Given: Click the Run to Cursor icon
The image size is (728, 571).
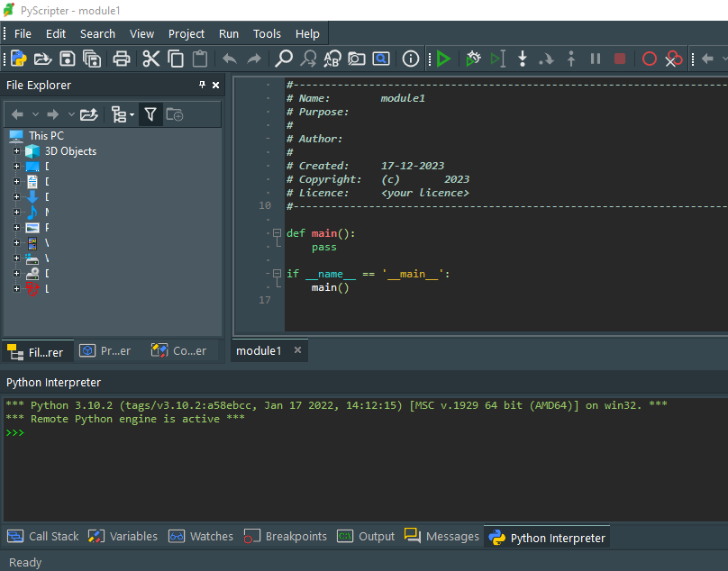Looking at the screenshot, I should pyautogui.click(x=497, y=59).
